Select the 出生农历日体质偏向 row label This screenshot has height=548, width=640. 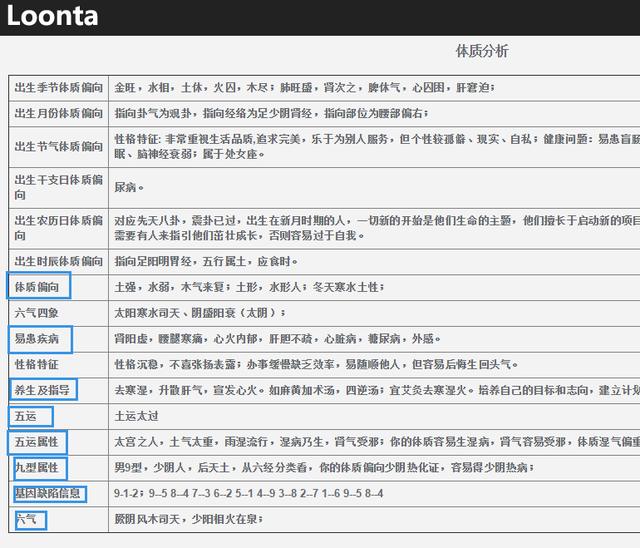tap(58, 227)
